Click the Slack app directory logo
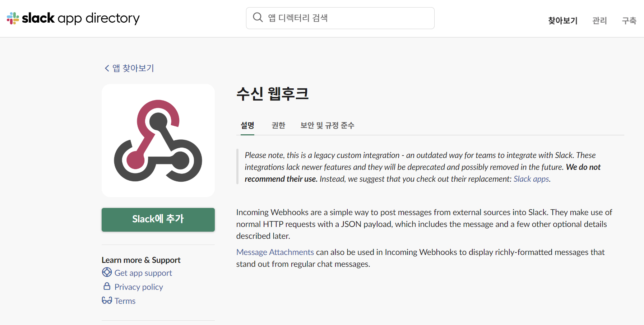 point(73,18)
